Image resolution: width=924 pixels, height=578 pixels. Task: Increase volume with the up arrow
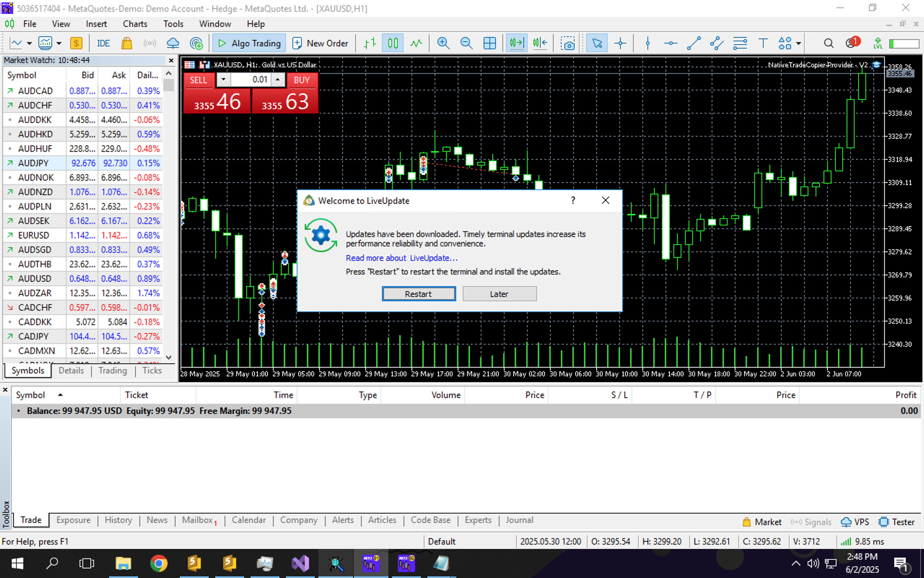pyautogui.click(x=278, y=79)
